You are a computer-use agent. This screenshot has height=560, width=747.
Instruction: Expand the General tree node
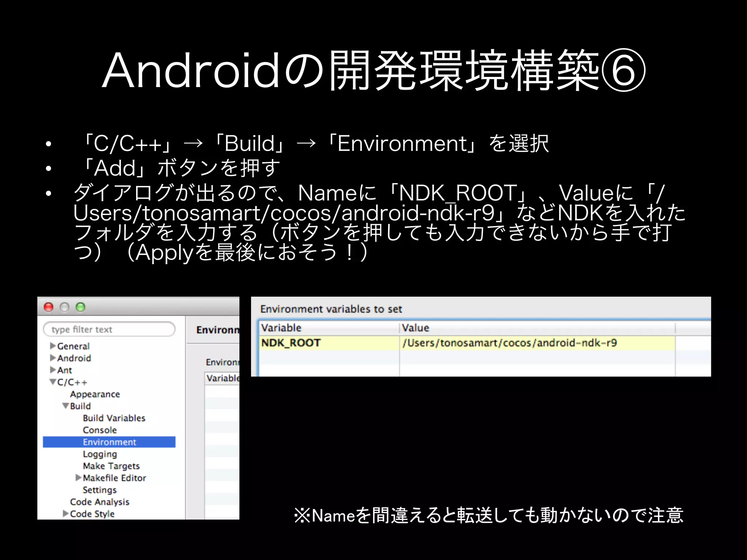tap(53, 346)
